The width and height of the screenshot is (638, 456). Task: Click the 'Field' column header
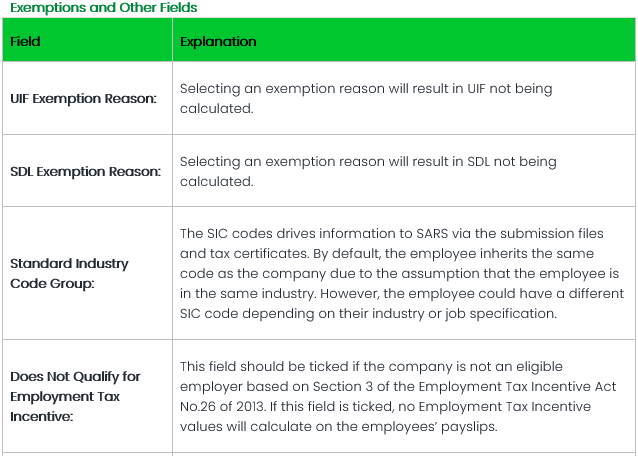(x=25, y=42)
